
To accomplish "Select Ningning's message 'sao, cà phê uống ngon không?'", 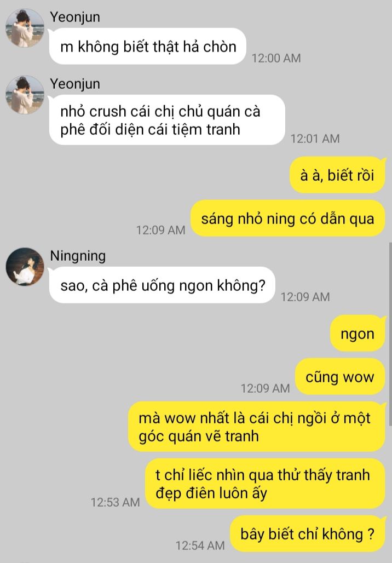I will (162, 285).
